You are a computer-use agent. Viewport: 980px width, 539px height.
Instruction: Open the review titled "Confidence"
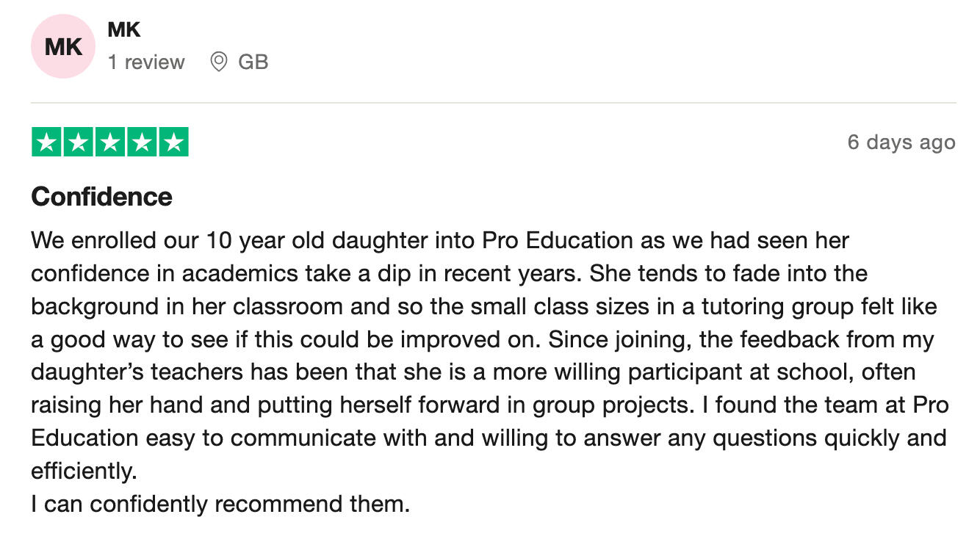point(101,196)
